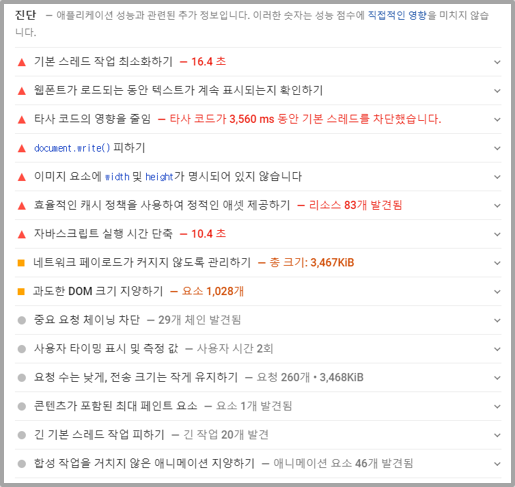
Task: Click the document.write() code link
Action: click(x=72, y=148)
